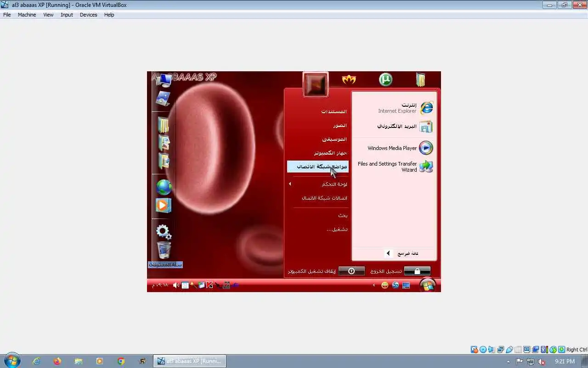This screenshot has width=588, height=368.
Task: Click VirtualBox optical disk status icon
Action: click(483, 350)
